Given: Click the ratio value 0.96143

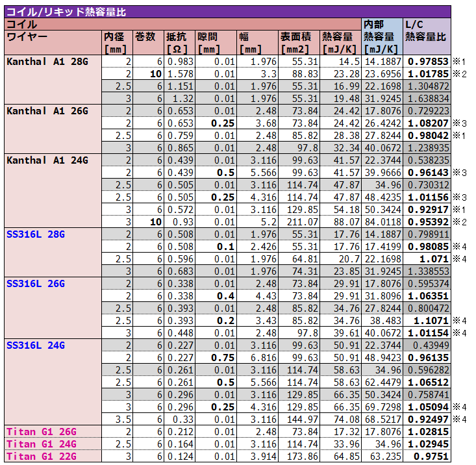Looking at the screenshot, I should click(x=427, y=173).
